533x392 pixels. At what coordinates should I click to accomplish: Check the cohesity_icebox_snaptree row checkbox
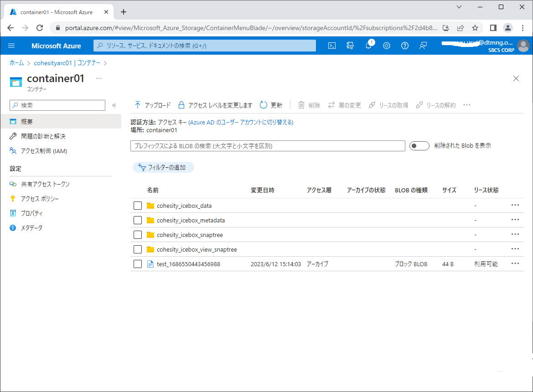pyautogui.click(x=138, y=235)
